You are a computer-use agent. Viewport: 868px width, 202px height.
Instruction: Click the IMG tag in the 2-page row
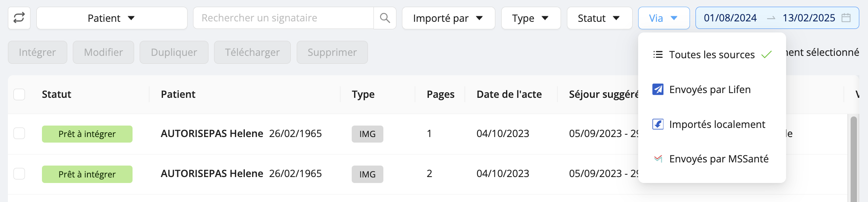tap(368, 174)
